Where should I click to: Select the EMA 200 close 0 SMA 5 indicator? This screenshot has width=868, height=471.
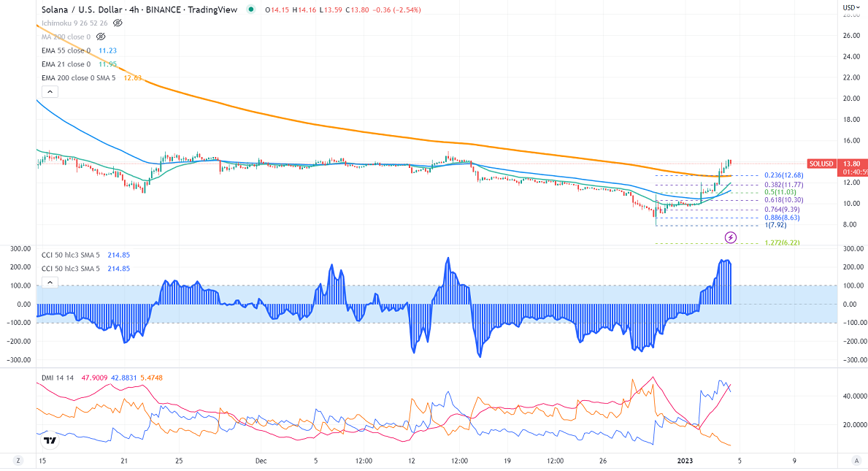(79, 78)
